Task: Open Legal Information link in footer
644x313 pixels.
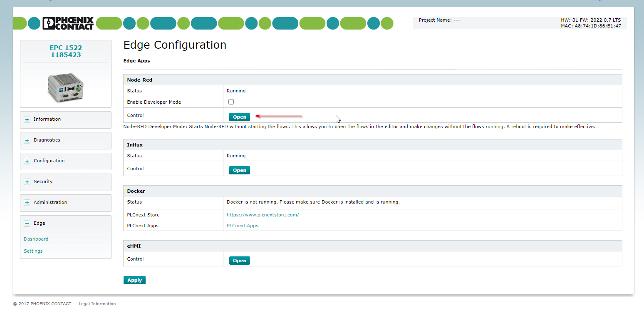Action: [97, 304]
